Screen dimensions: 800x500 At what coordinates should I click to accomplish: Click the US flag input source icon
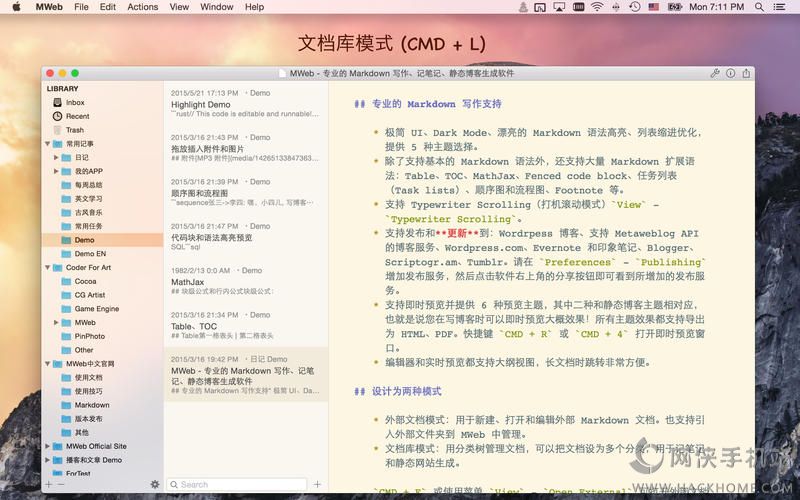click(654, 7)
